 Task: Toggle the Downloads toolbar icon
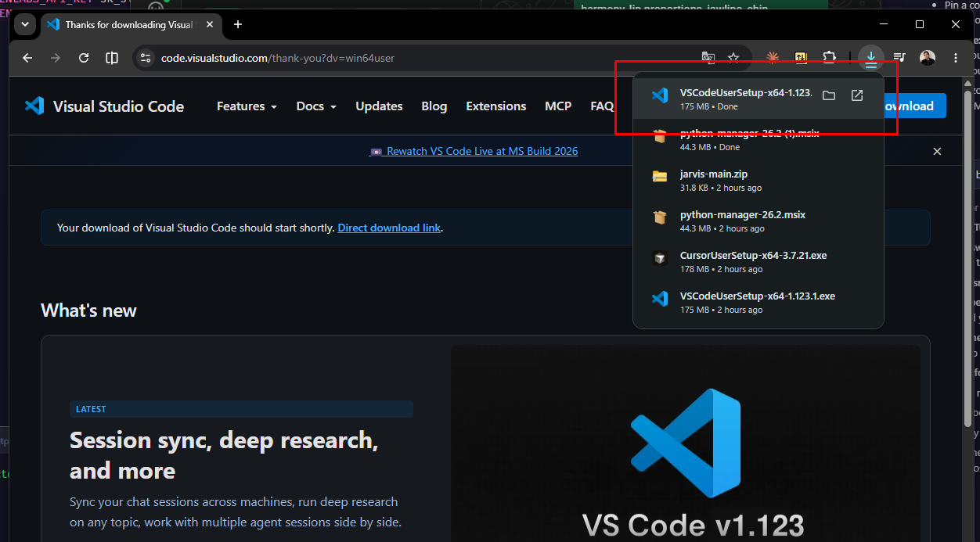click(x=870, y=57)
